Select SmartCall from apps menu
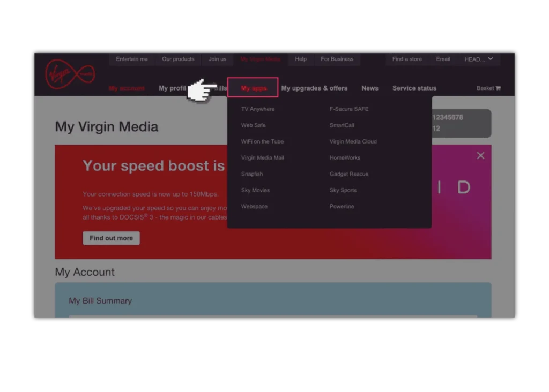Image resolution: width=549 pixels, height=392 pixels. (342, 125)
